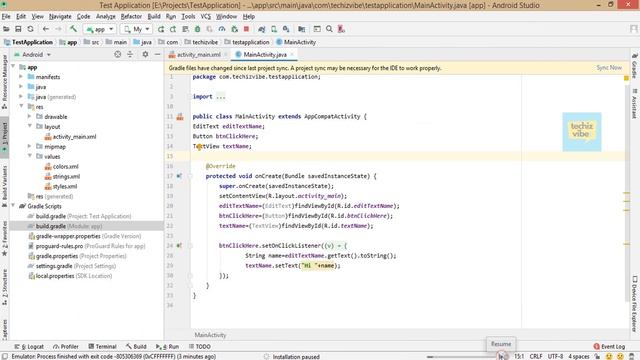The height and width of the screenshot is (360, 640).
Task: Click the Forward navigation arrow
Action: [58, 29]
